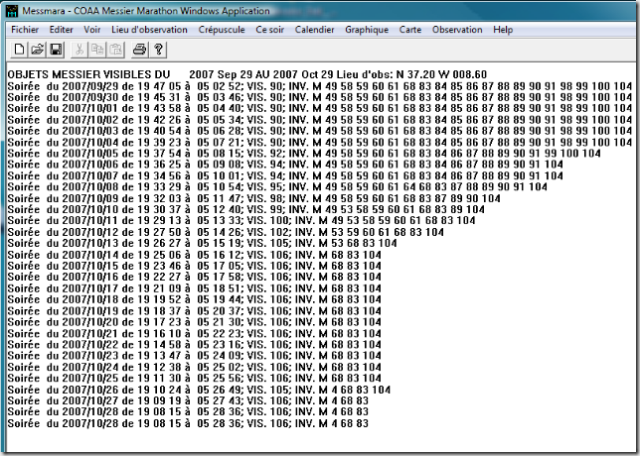Click the Paste clipboard toolbar icon

point(114,49)
